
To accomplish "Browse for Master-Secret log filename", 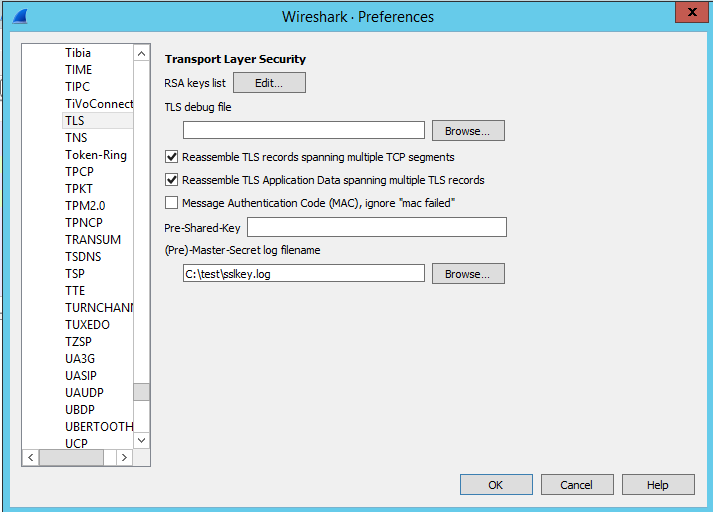I will pos(468,274).
